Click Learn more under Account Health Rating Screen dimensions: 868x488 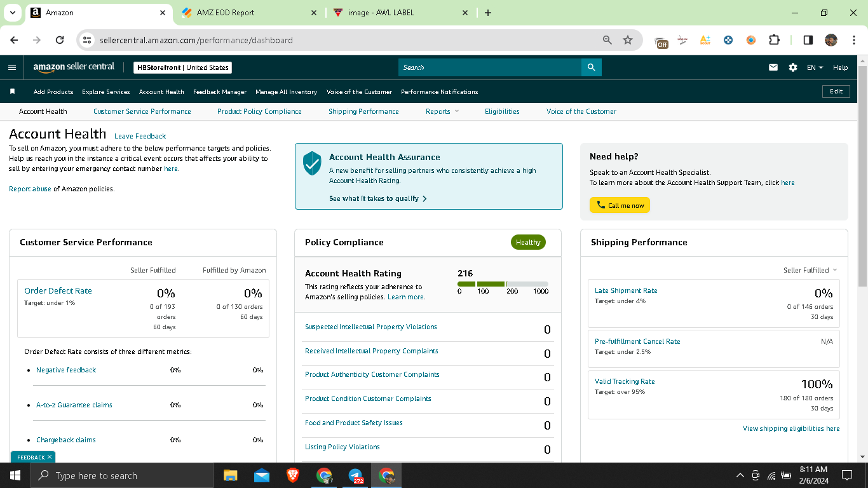click(406, 297)
